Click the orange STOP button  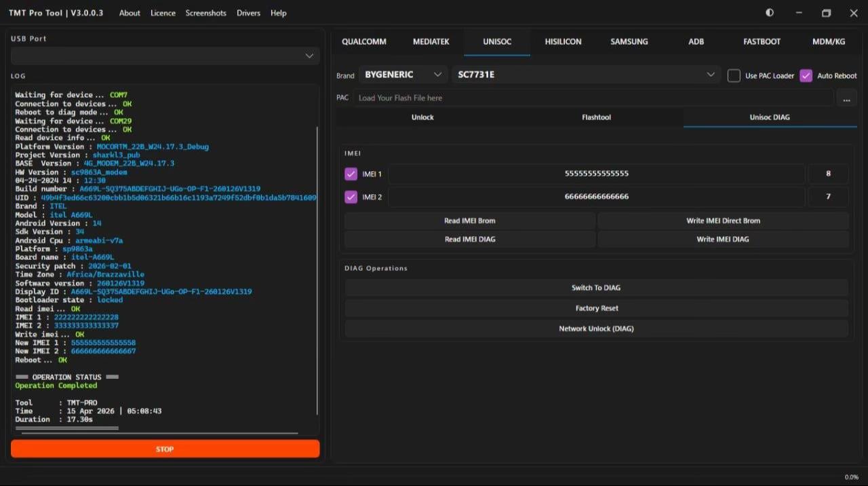(x=165, y=449)
